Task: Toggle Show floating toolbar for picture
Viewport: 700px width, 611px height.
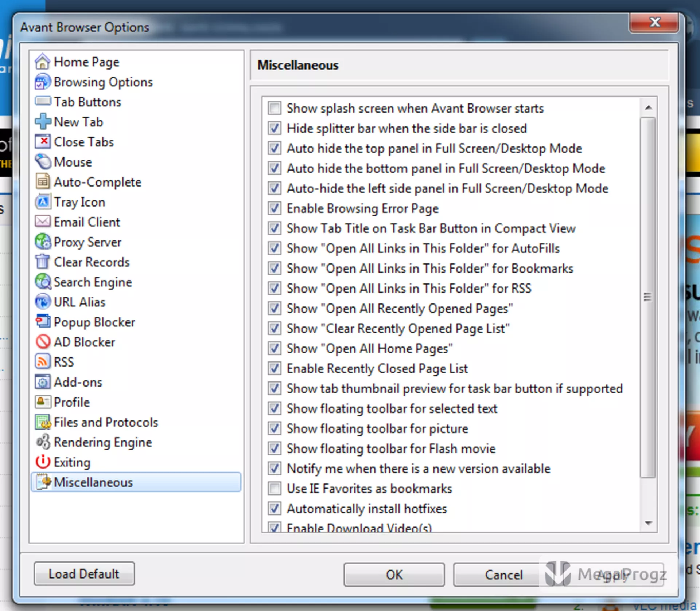Action: [274, 428]
